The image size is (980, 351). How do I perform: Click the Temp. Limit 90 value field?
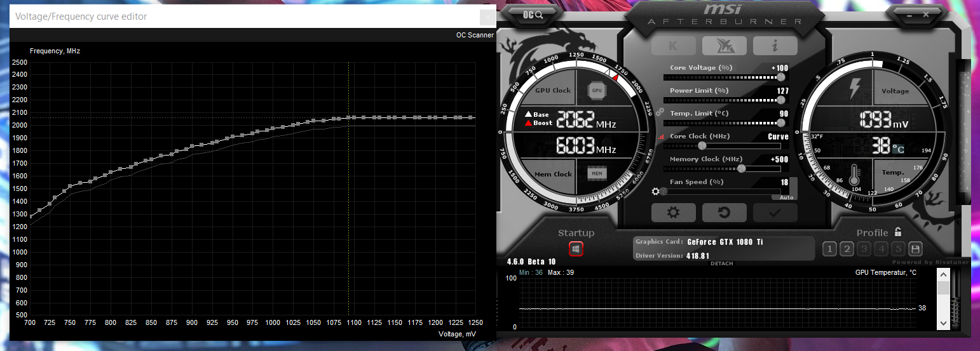point(784,114)
